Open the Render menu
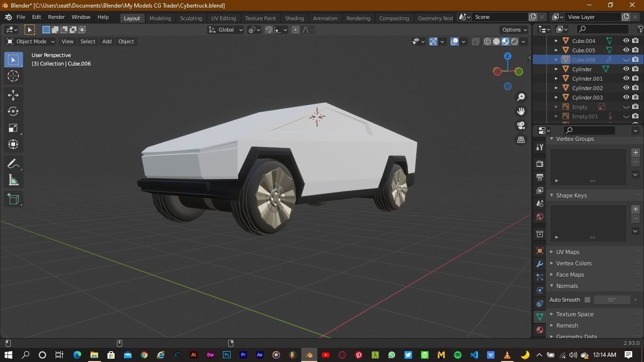The width and height of the screenshot is (644, 362). (x=56, y=17)
